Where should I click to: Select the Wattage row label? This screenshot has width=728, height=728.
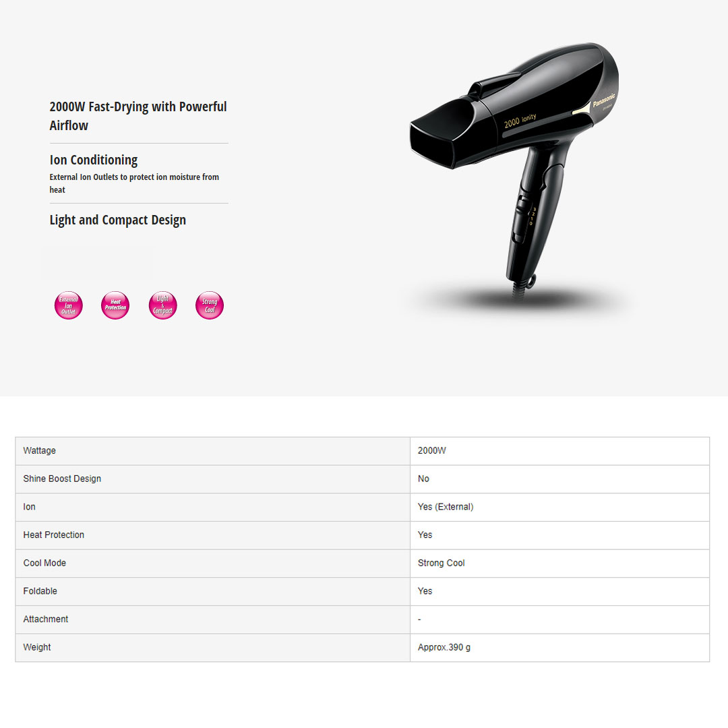tap(40, 450)
